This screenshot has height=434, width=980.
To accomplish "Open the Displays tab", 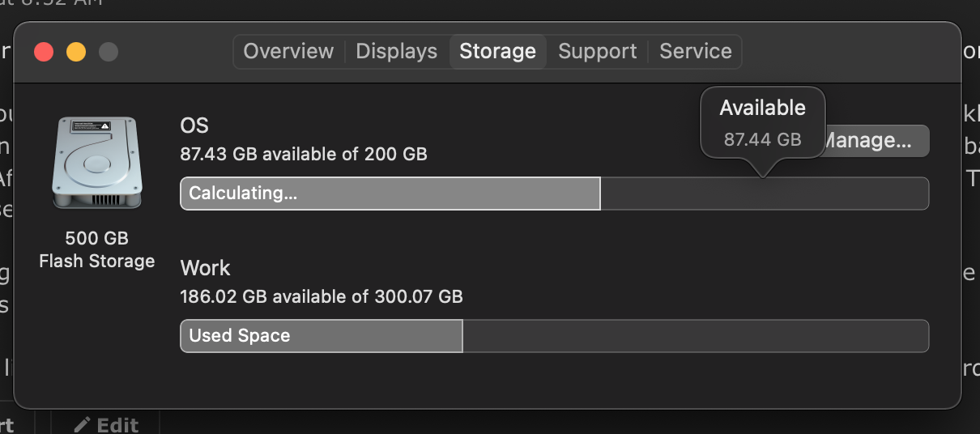I will click(397, 51).
